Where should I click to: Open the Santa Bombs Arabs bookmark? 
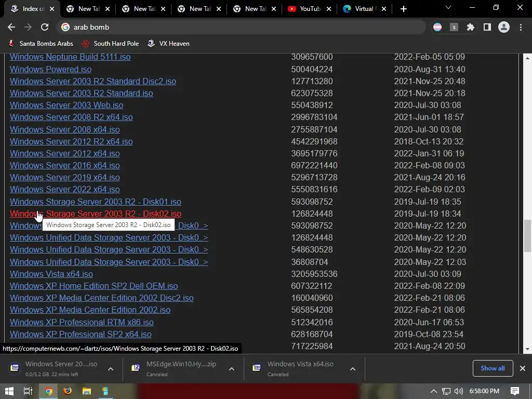pyautogui.click(x=41, y=44)
